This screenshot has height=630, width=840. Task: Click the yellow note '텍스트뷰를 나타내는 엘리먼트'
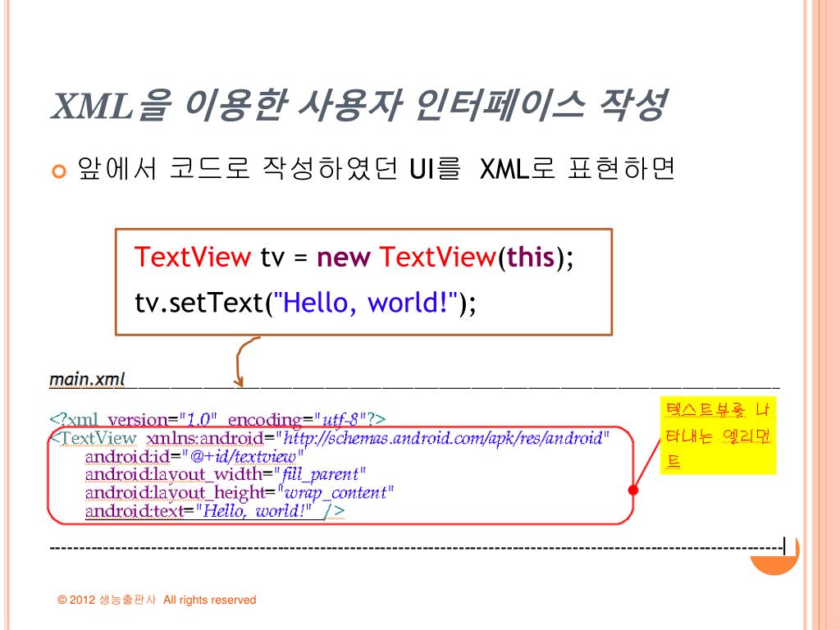[x=718, y=436]
